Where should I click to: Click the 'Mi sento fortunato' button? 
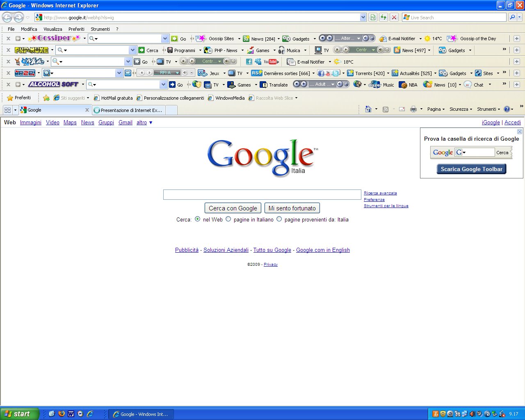coord(292,208)
